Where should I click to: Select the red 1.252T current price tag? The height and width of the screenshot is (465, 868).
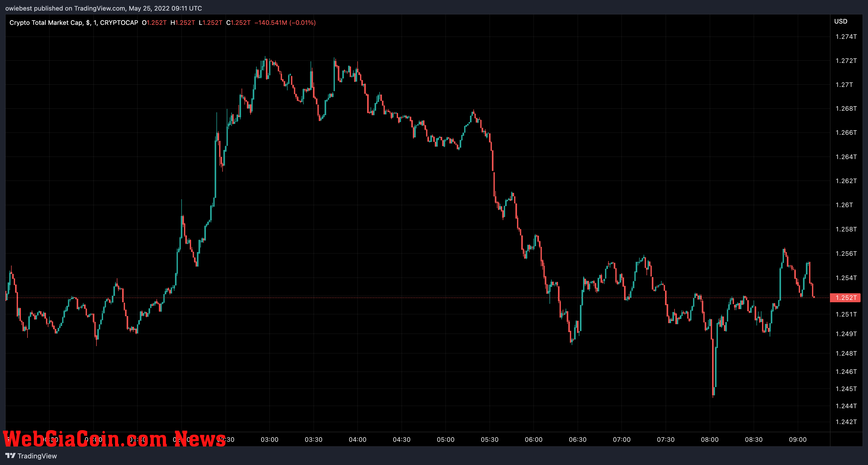pyautogui.click(x=845, y=298)
